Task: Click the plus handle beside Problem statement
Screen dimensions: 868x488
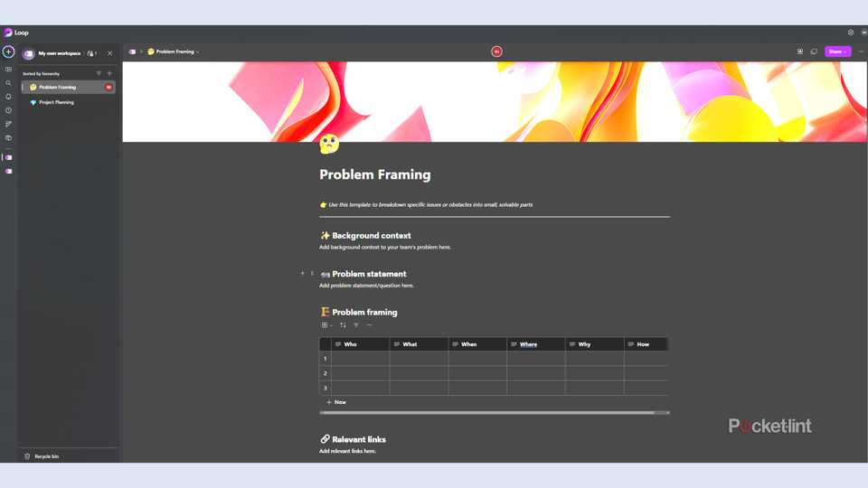Action: click(302, 273)
